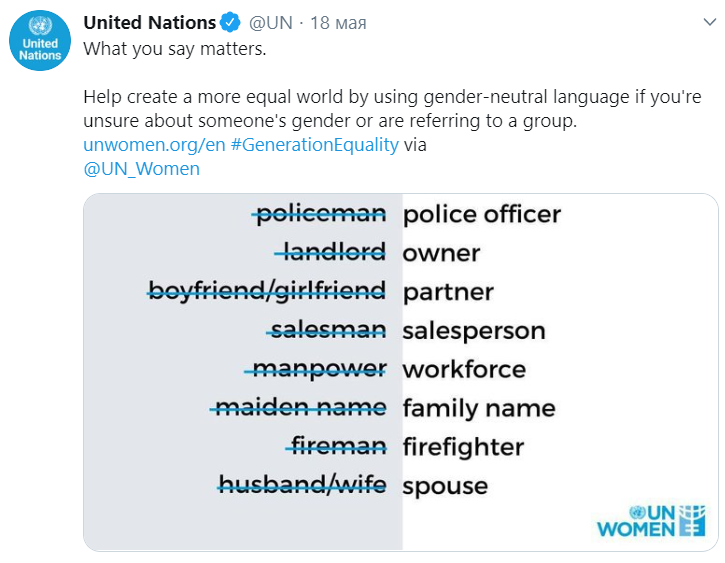Click the crossed-out "policeman" word
Screen dimensions: 725x563
click(x=321, y=214)
